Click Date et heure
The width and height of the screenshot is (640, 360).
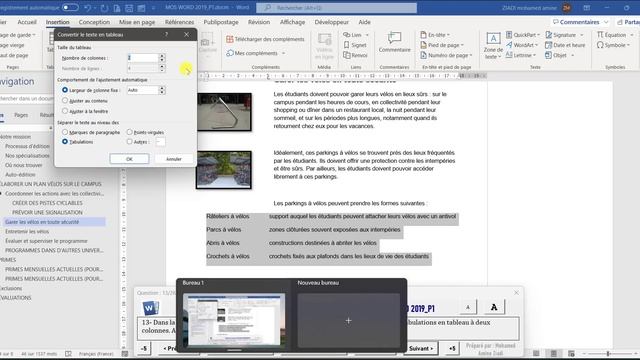tap(565, 45)
